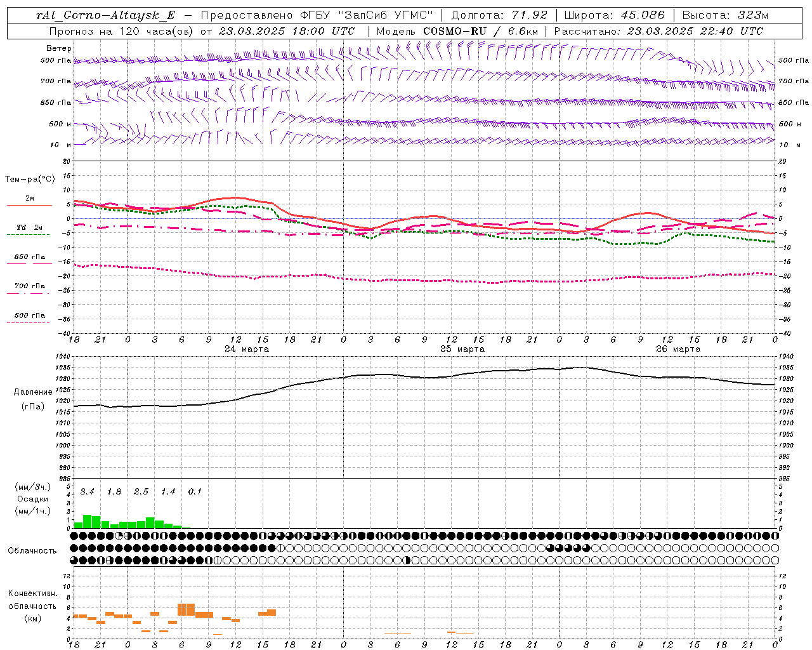812x650 pixels.
Task: Click the Тем-ра(°C) panel label
Action: point(30,180)
